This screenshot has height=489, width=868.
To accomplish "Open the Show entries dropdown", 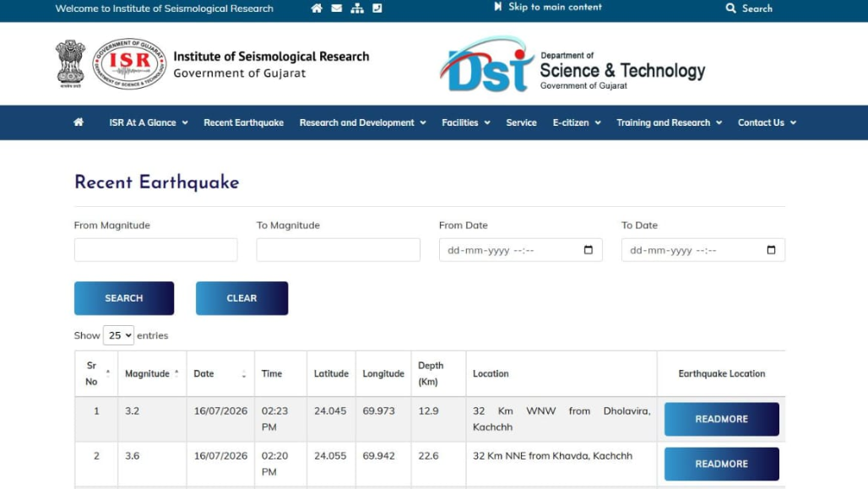I will pos(118,335).
